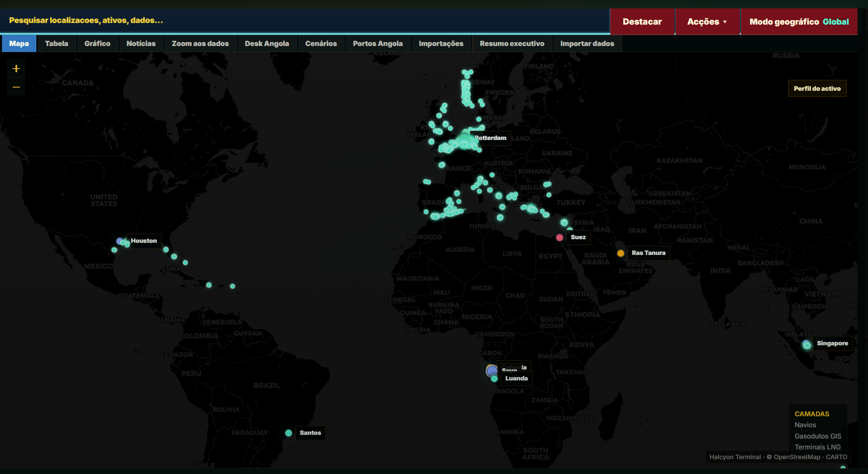
Task: Click the Destacar button
Action: (642, 22)
